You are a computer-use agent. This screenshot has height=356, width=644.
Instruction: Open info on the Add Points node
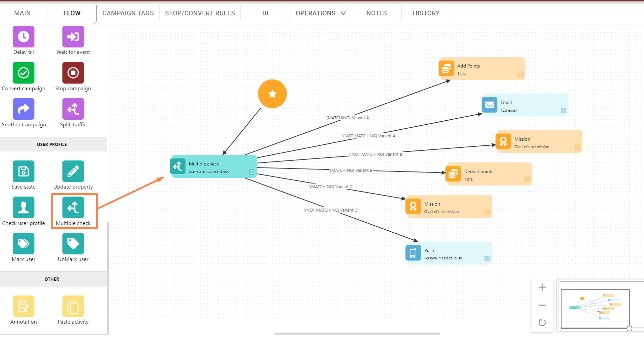tap(520, 74)
